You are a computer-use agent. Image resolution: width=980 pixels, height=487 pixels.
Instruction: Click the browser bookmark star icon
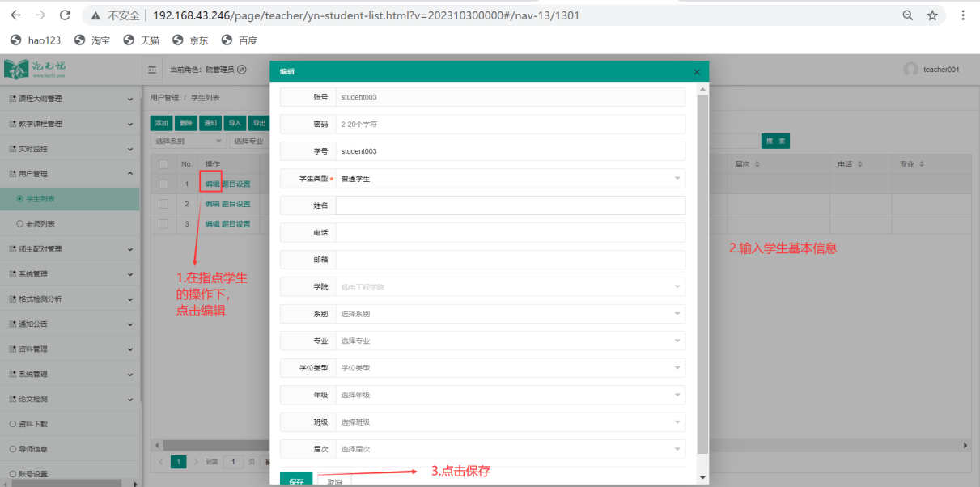[932, 15]
